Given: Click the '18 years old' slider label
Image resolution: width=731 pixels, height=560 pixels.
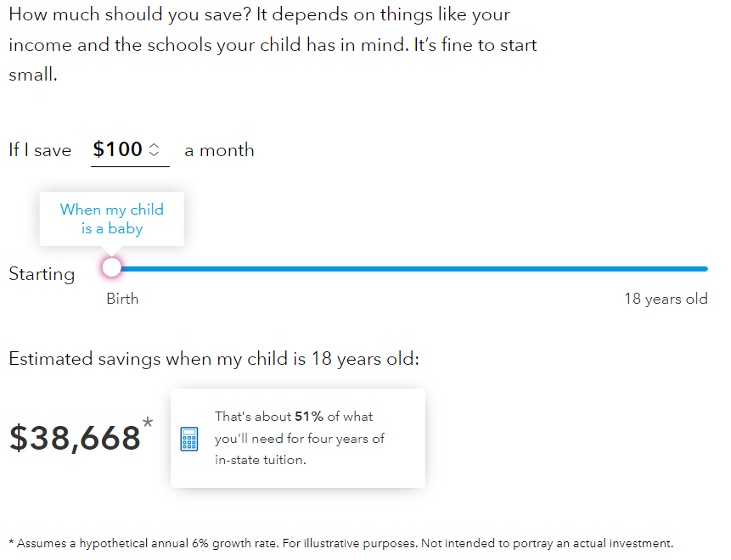Looking at the screenshot, I should tap(666, 299).
